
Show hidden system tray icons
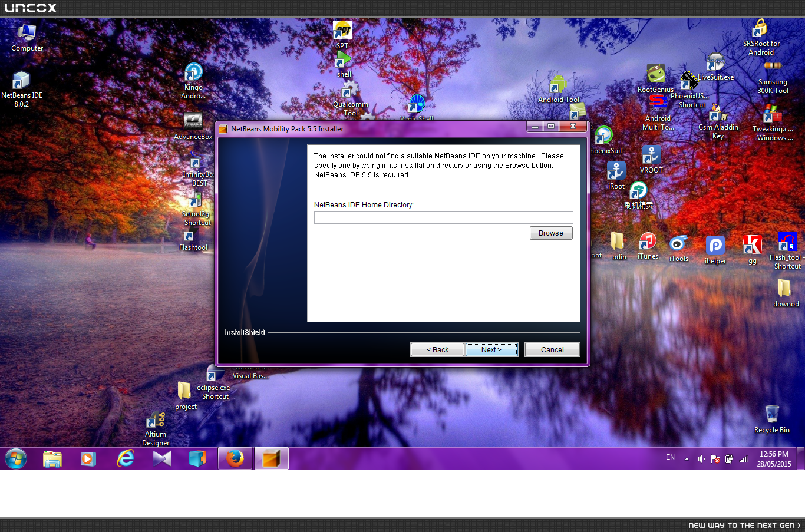click(687, 459)
